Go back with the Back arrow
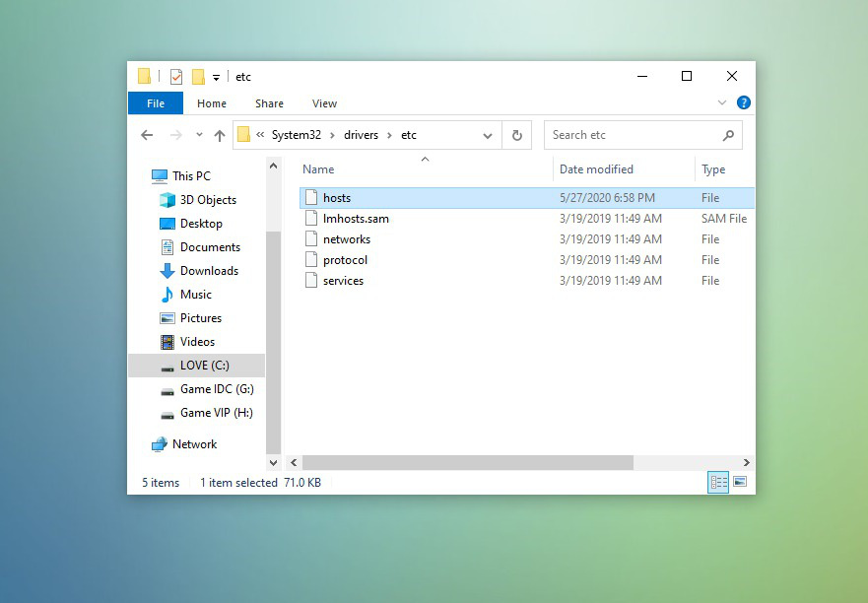Screen dimensions: 868x603 [x=147, y=135]
